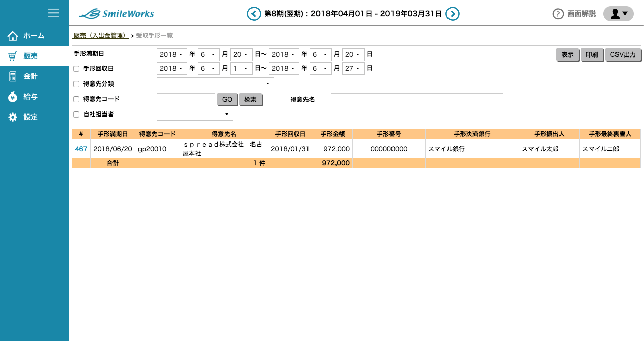
Task: Go to previous fiscal period arrow
Action: click(x=254, y=14)
